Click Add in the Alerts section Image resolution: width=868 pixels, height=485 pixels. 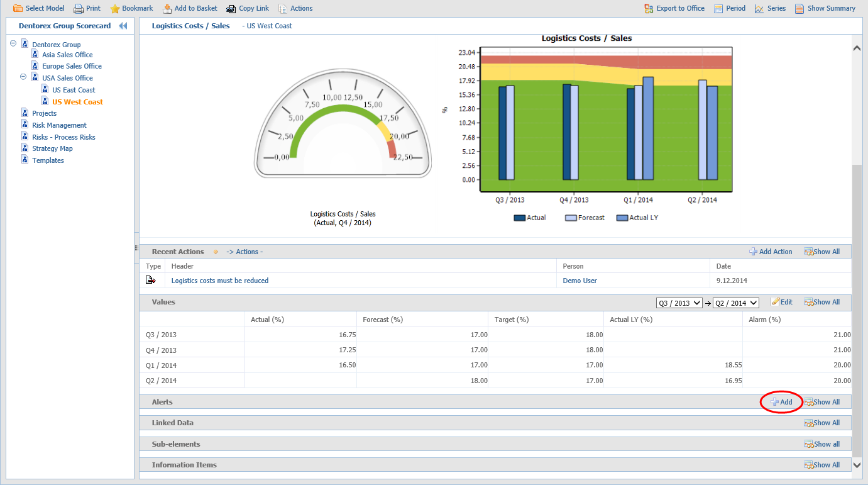[781, 402]
